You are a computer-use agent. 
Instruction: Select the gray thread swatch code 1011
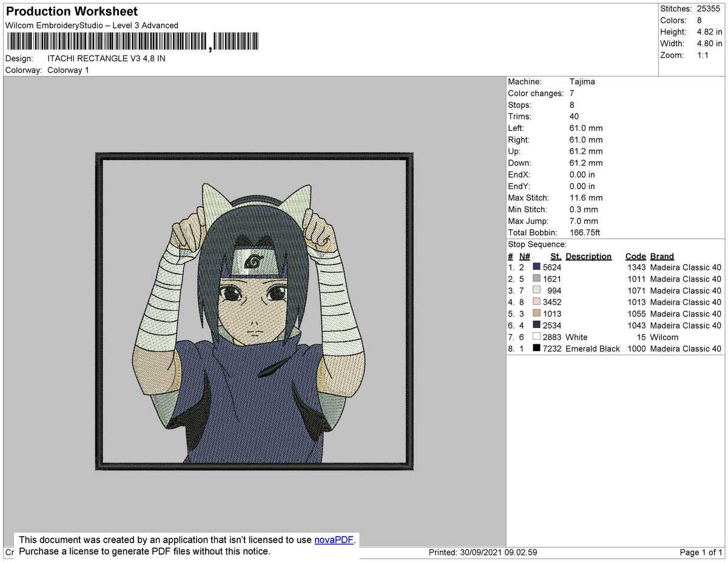(536, 279)
